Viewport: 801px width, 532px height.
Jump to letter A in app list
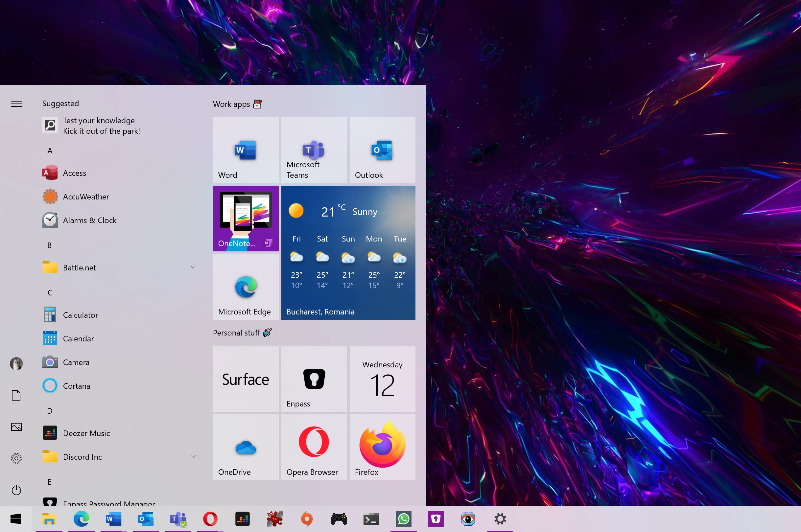(x=50, y=151)
